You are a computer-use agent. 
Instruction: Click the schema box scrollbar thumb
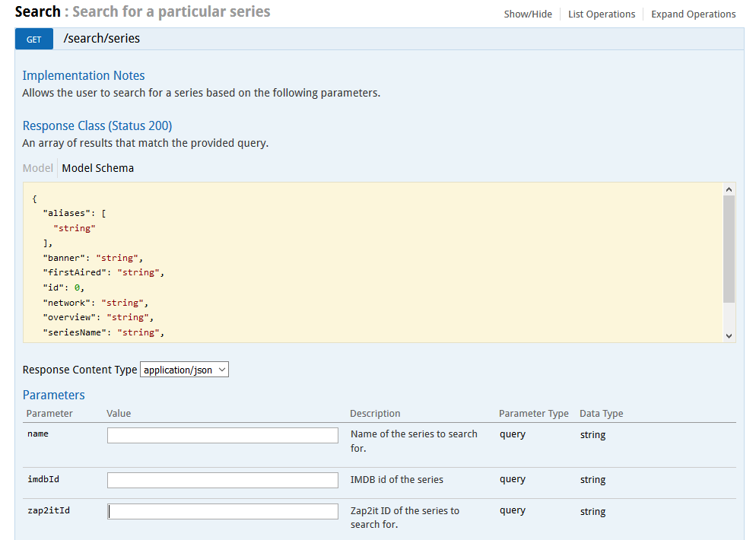point(729,249)
